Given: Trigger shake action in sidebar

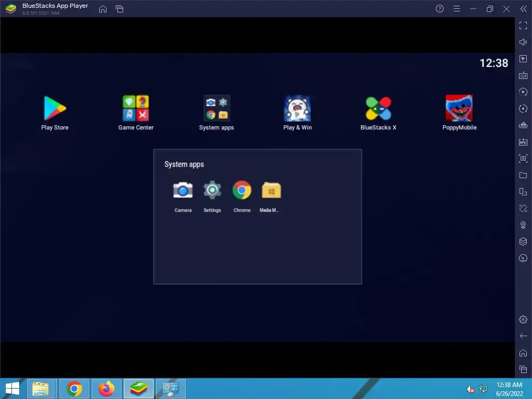Looking at the screenshot, I should [523, 208].
